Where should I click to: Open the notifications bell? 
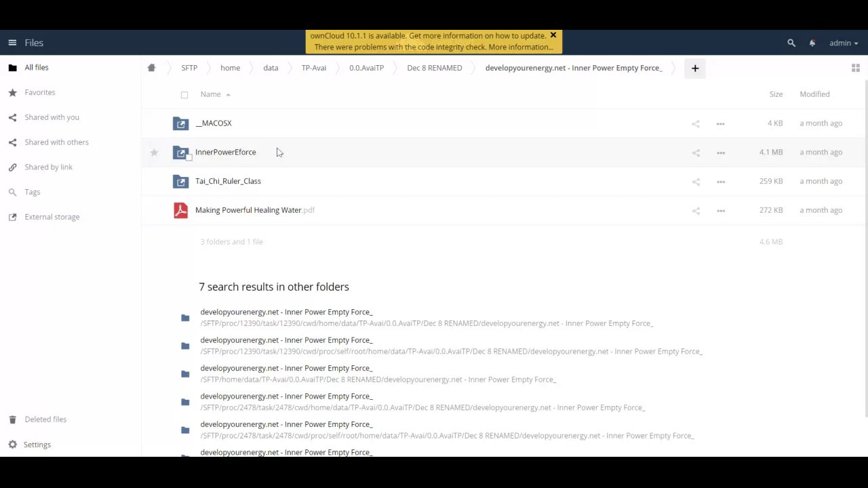812,43
